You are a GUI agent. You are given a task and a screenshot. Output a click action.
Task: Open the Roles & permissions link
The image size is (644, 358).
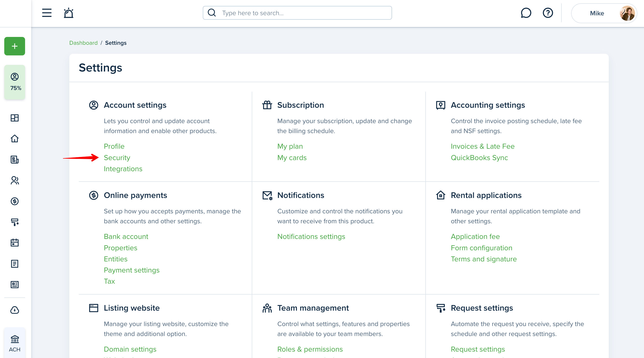tap(310, 349)
